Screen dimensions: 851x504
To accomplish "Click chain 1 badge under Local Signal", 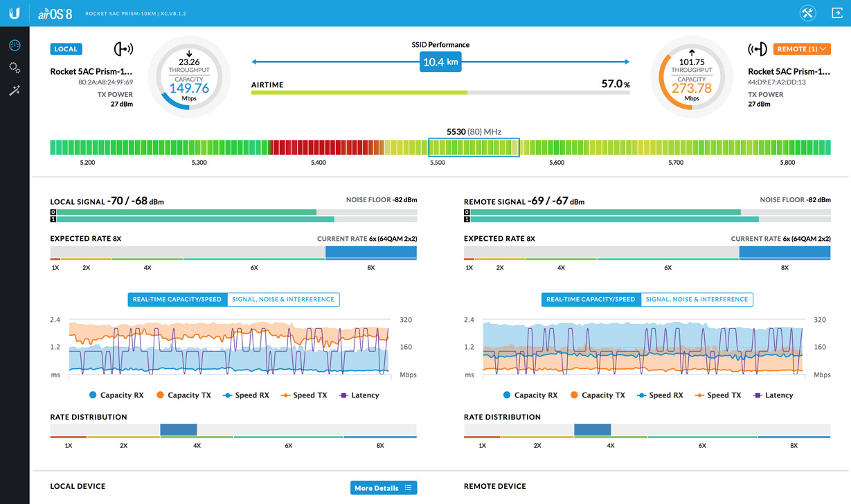I will pos(53,219).
